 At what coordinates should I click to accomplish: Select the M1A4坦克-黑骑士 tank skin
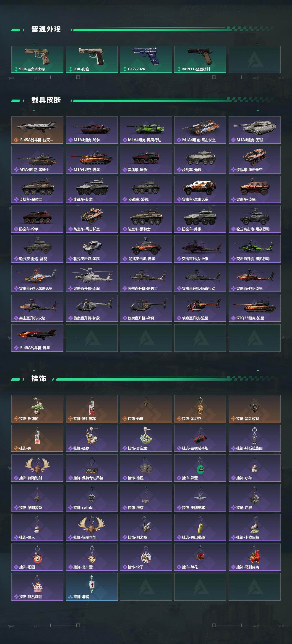[37, 160]
